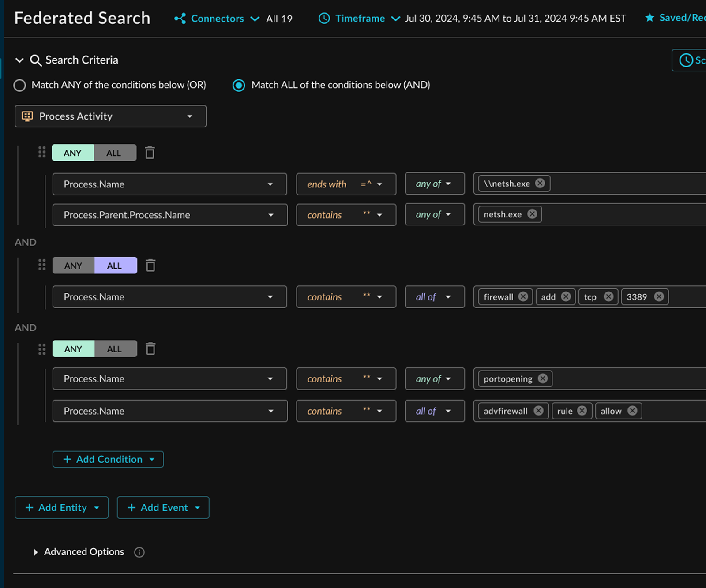Set third group toggle to ANY

pyautogui.click(x=73, y=349)
